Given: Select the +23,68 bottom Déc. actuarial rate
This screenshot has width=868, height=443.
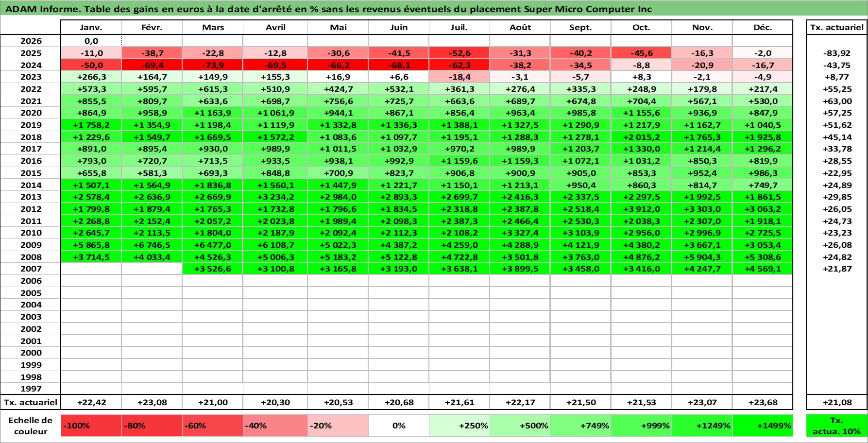Looking at the screenshot, I should (x=763, y=402).
